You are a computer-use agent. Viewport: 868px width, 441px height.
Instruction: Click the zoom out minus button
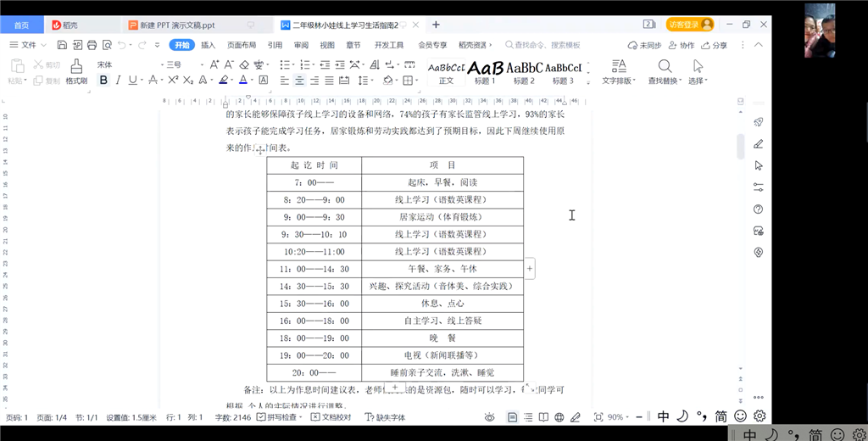click(x=639, y=417)
